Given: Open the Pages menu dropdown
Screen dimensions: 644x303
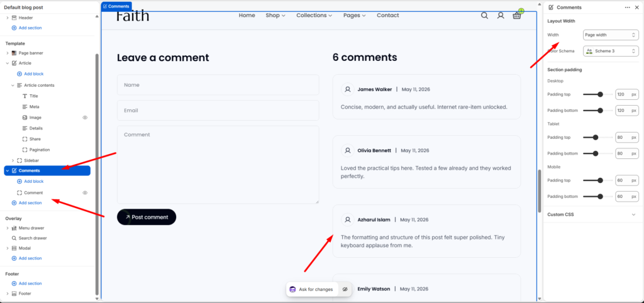Looking at the screenshot, I should click(x=355, y=15).
